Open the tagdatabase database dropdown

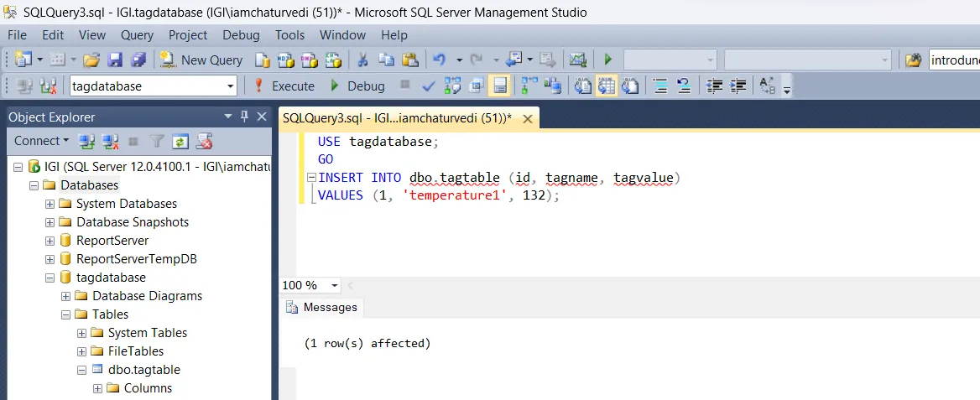[231, 86]
